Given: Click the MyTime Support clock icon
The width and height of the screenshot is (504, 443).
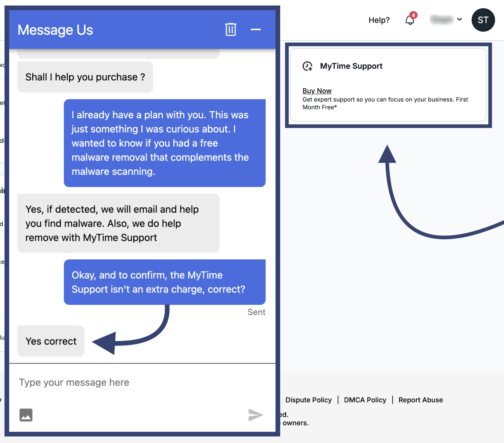Looking at the screenshot, I should click(308, 66).
